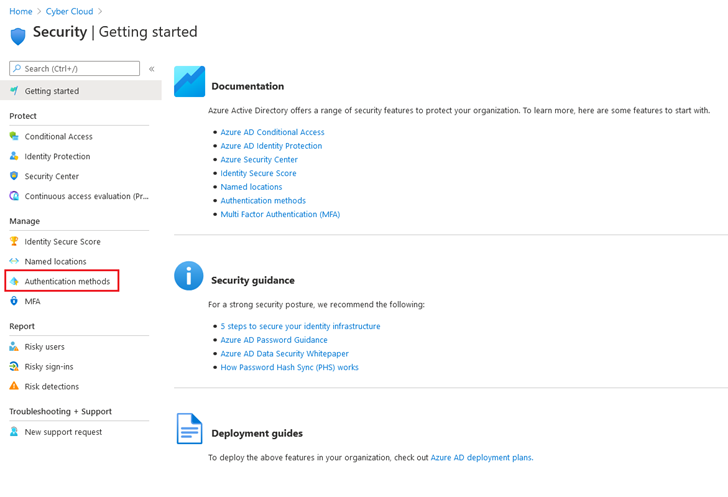The height and width of the screenshot is (497, 728).
Task: Open Azure AD Conditional Access documentation link
Action: (x=272, y=132)
